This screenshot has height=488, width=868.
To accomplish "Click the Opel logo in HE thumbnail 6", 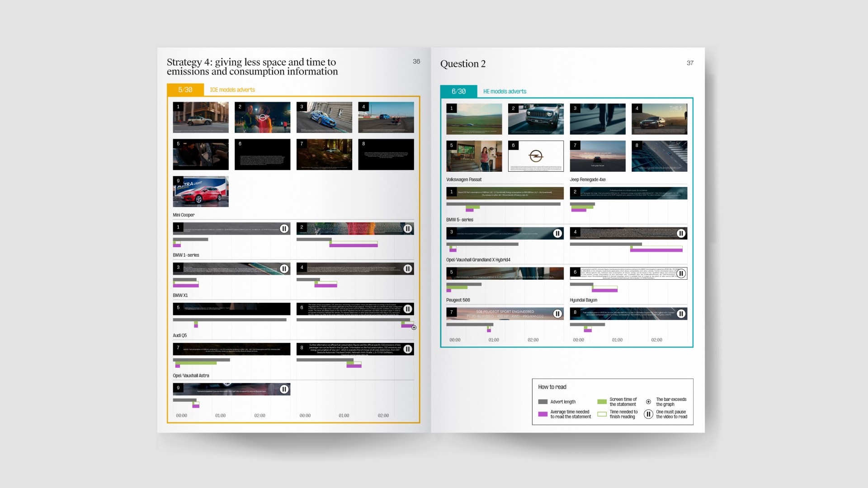I will click(x=536, y=156).
